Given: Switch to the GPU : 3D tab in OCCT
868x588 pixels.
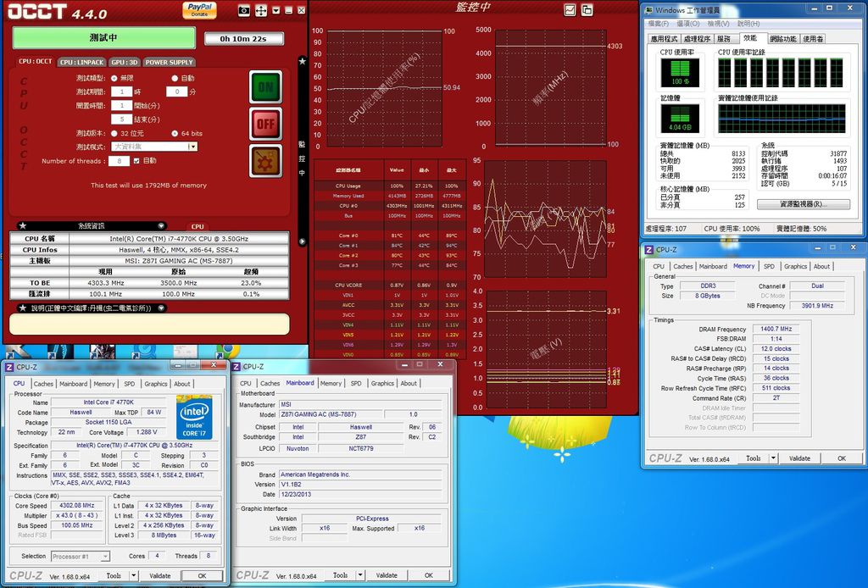Looking at the screenshot, I should click(x=124, y=62).
